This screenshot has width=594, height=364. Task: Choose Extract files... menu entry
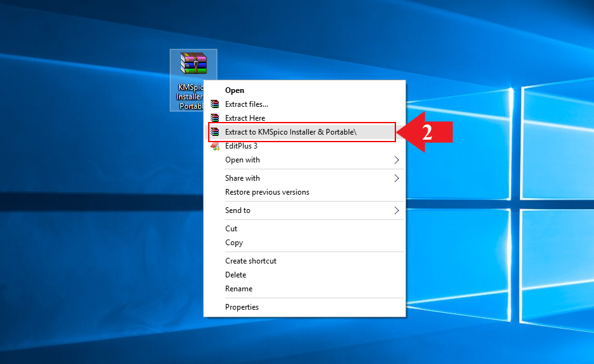coord(304,104)
